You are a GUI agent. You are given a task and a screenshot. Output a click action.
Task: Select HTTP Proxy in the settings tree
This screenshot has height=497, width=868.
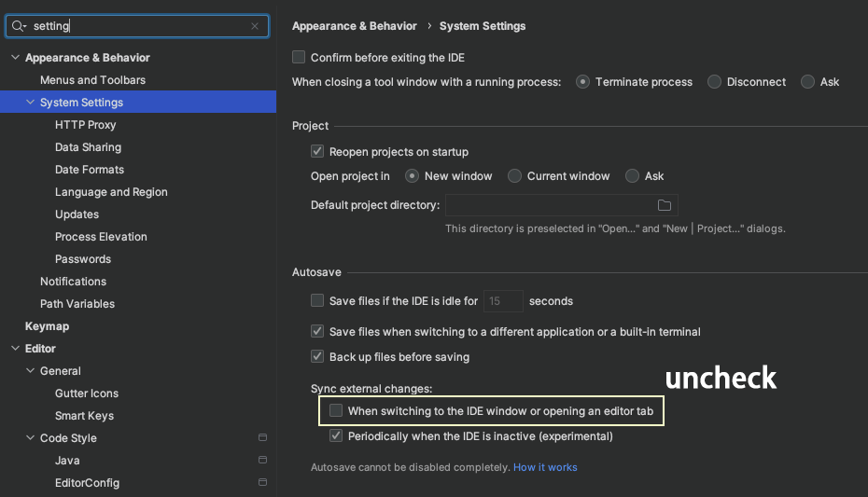point(85,125)
